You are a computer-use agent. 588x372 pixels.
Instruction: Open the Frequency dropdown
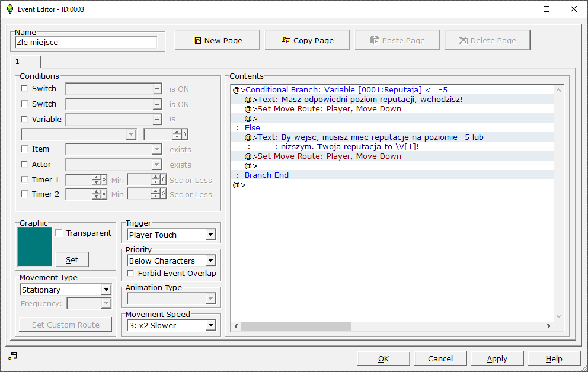pos(90,303)
